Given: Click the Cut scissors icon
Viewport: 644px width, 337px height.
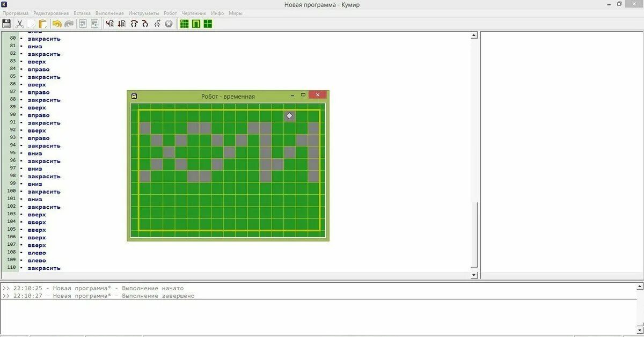Looking at the screenshot, I should pyautogui.click(x=19, y=24).
